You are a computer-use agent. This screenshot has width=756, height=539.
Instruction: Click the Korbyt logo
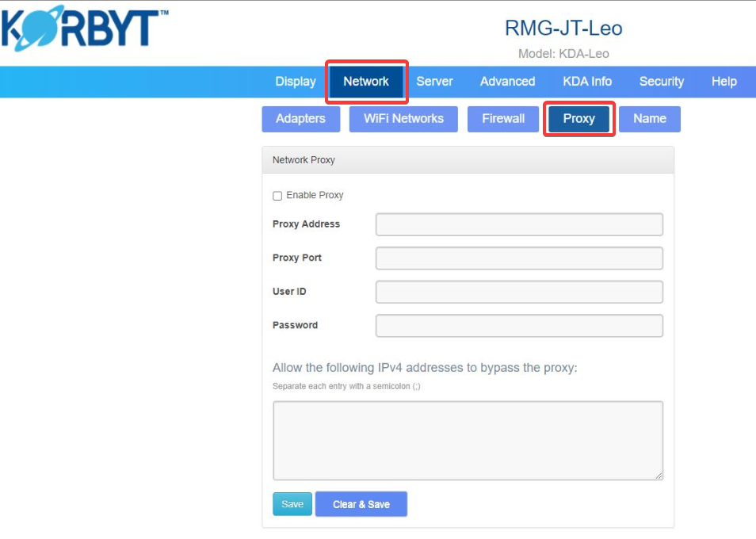[x=85, y=30]
